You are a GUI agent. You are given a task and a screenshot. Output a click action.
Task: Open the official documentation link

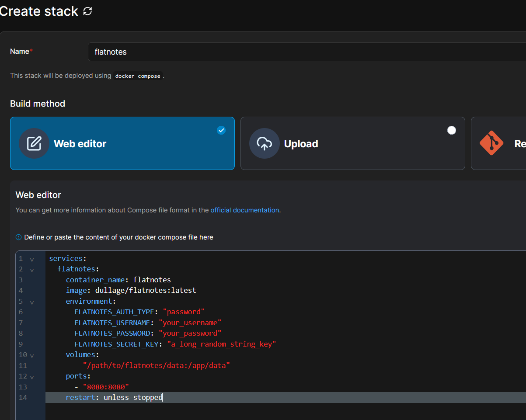pos(245,210)
